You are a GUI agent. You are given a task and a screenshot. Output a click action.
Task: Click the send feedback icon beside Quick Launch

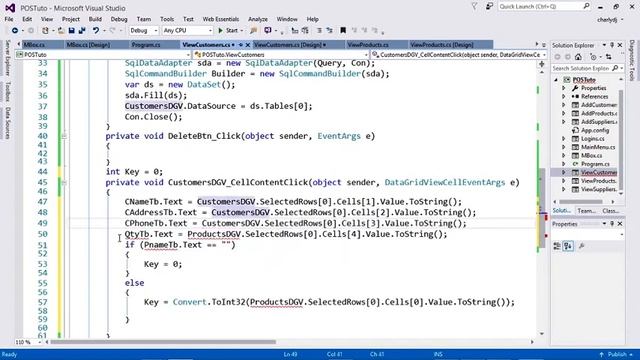489,7
